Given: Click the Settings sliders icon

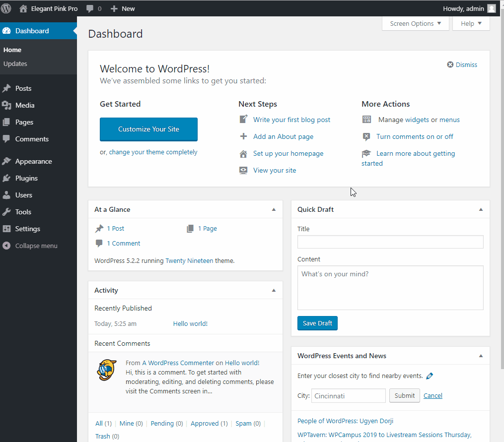Looking at the screenshot, I should point(6,229).
